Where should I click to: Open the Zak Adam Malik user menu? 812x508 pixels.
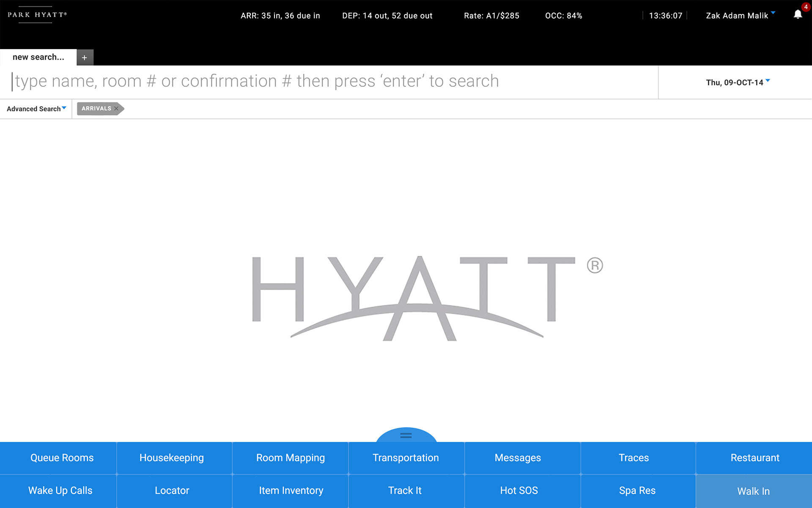pyautogui.click(x=740, y=16)
